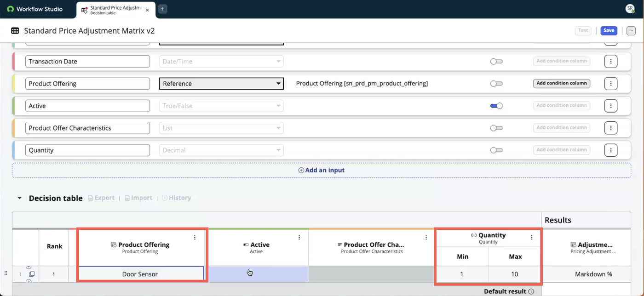Select the Active cell in row 1
644x296 pixels.
[258, 274]
